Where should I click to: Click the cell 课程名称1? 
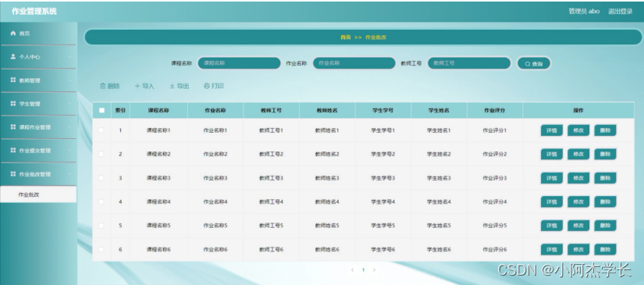pyautogui.click(x=158, y=130)
